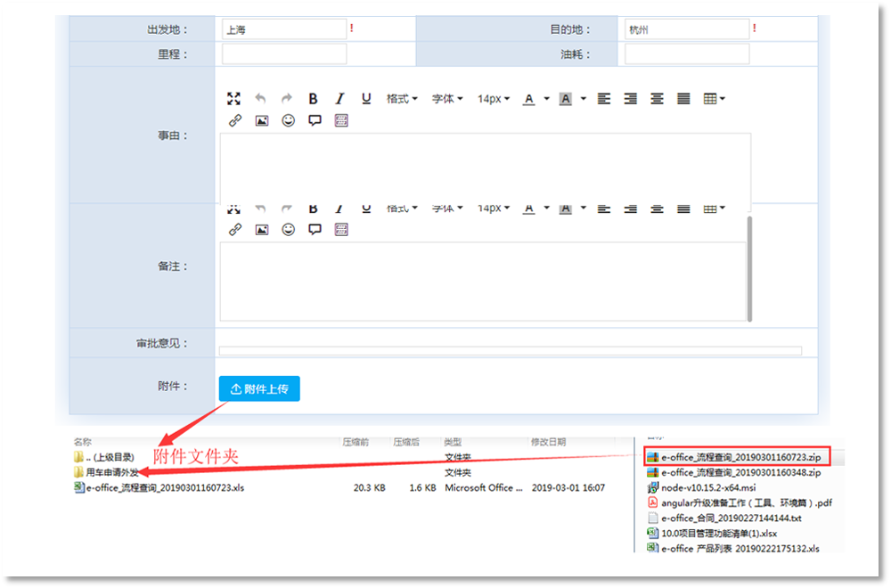The height and width of the screenshot is (588, 891).
Task: Center text in the 事由 editor
Action: (x=657, y=99)
